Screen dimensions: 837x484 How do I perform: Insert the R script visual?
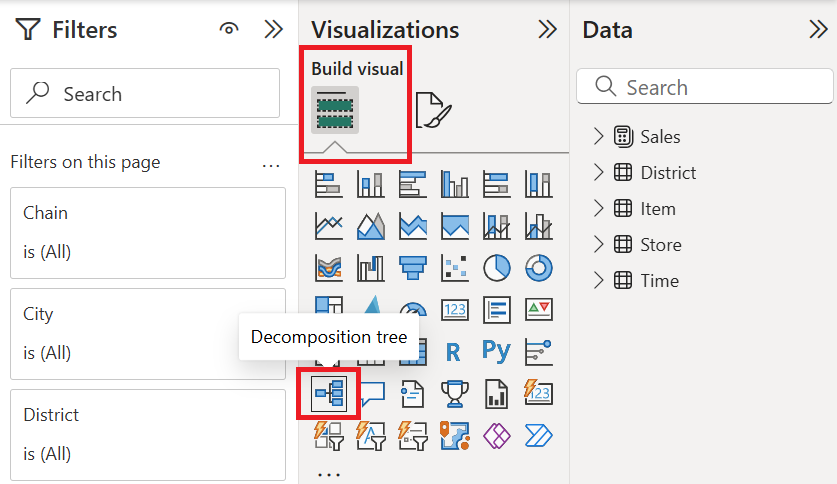pyautogui.click(x=453, y=351)
